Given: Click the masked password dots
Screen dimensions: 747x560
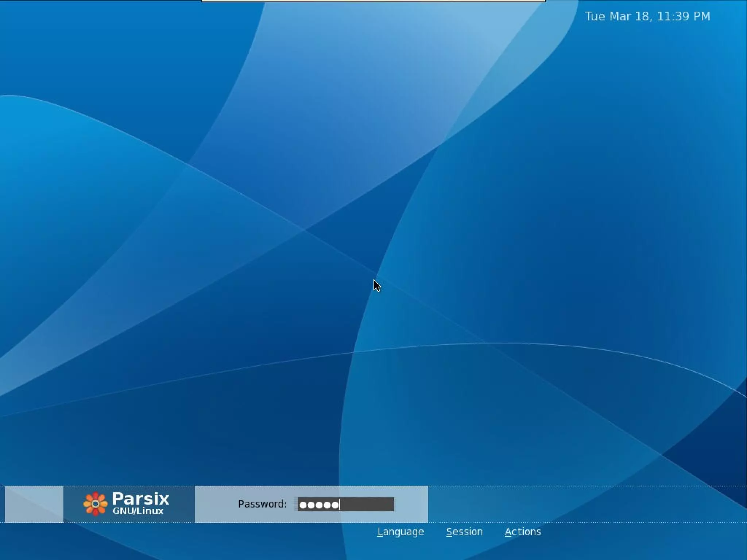Looking at the screenshot, I should (318, 505).
